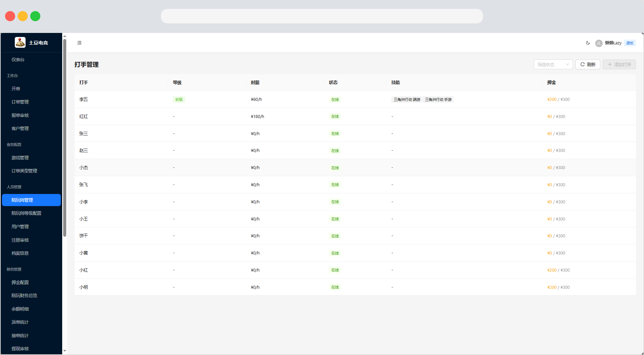
Task: Click the sidebar scroll-up arrow
Action: (x=65, y=36)
